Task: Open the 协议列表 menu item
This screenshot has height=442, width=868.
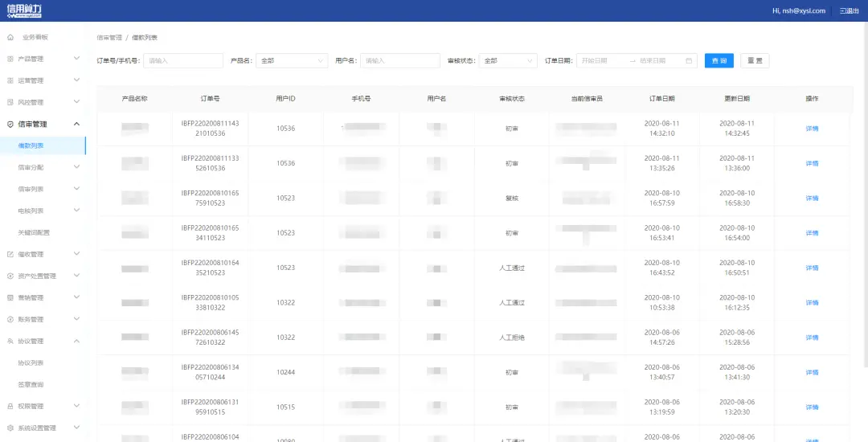Action: [x=31, y=362]
